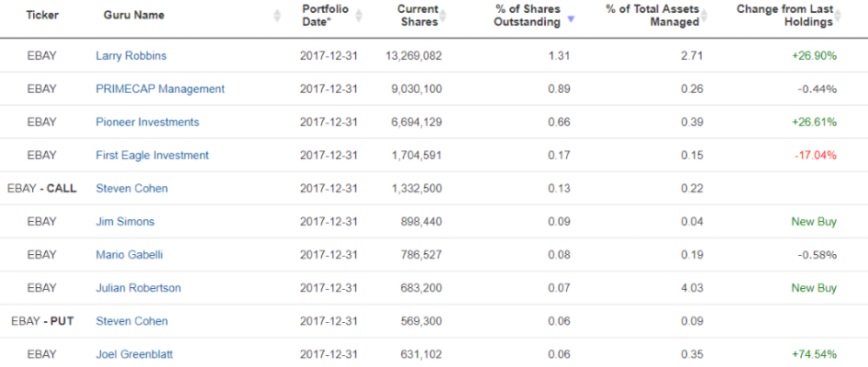Screen dimensions: 868x367
Task: Select shares value 1,332,500
Action: (x=417, y=188)
